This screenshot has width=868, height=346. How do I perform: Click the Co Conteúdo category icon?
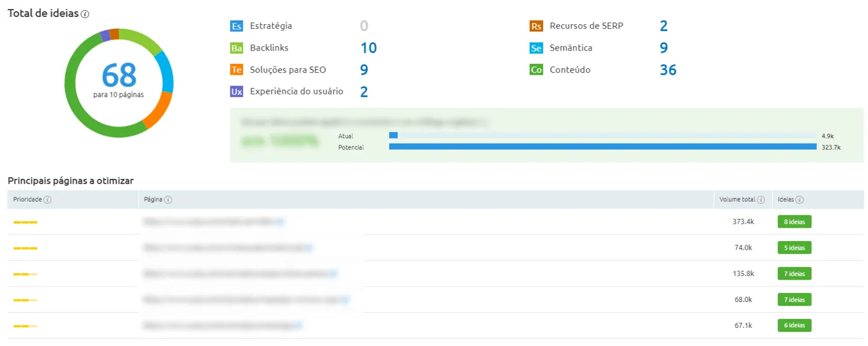pyautogui.click(x=536, y=70)
